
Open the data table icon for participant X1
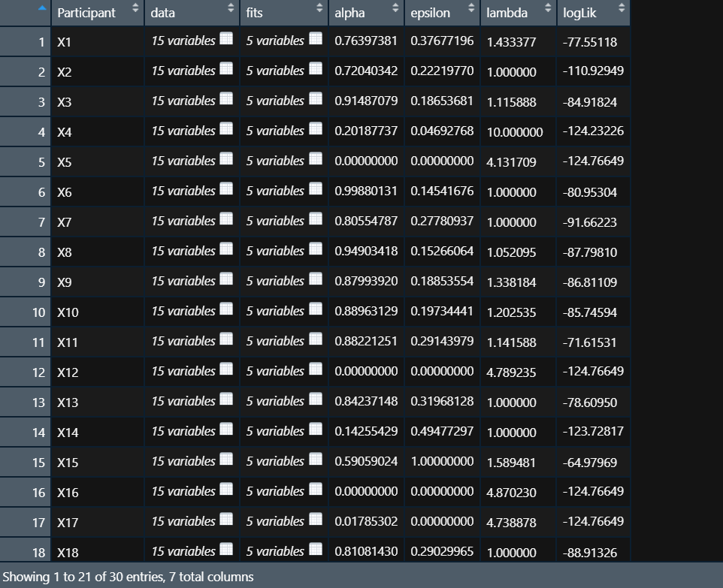pyautogui.click(x=226, y=38)
